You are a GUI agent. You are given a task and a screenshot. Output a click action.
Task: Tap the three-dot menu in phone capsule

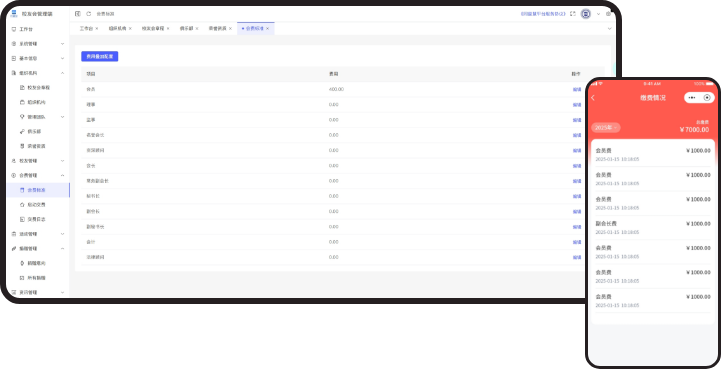point(692,98)
